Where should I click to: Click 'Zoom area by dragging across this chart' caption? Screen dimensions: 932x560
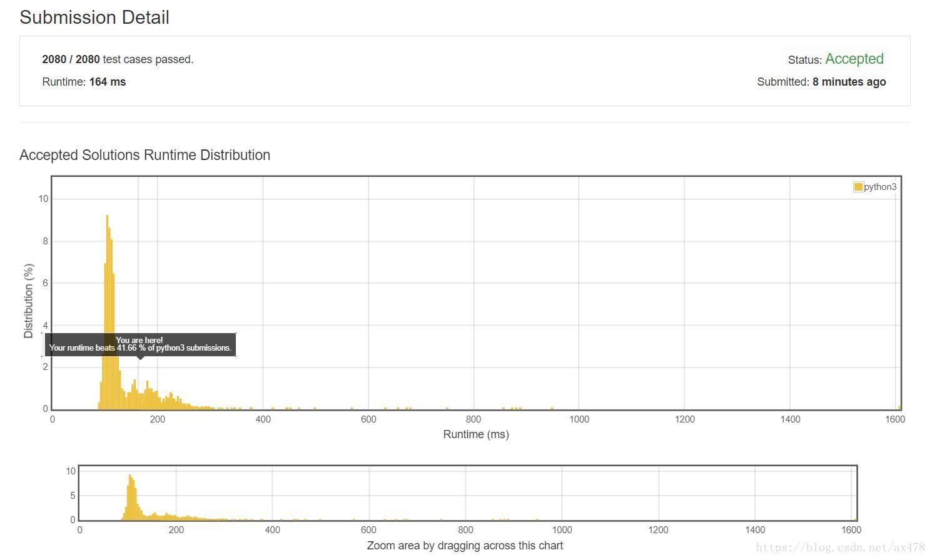tap(465, 546)
